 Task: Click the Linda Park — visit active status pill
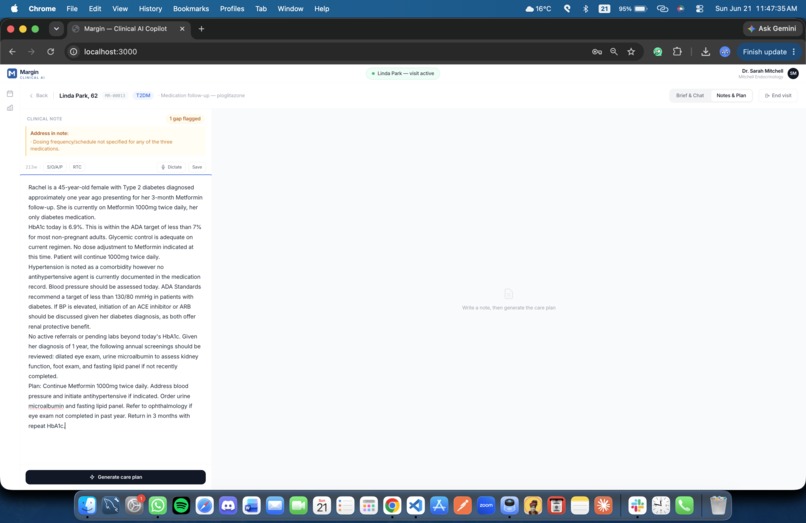(403, 74)
